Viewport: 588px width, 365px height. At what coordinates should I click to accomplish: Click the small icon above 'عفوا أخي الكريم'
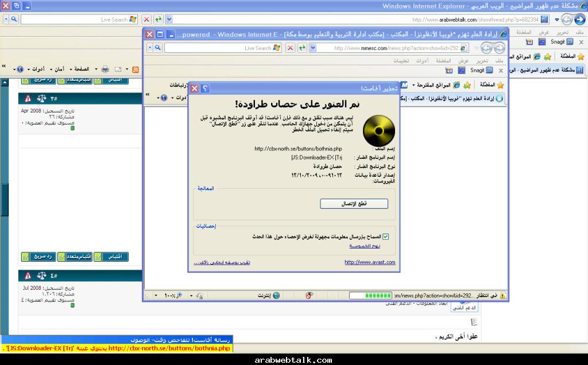[x=474, y=322]
